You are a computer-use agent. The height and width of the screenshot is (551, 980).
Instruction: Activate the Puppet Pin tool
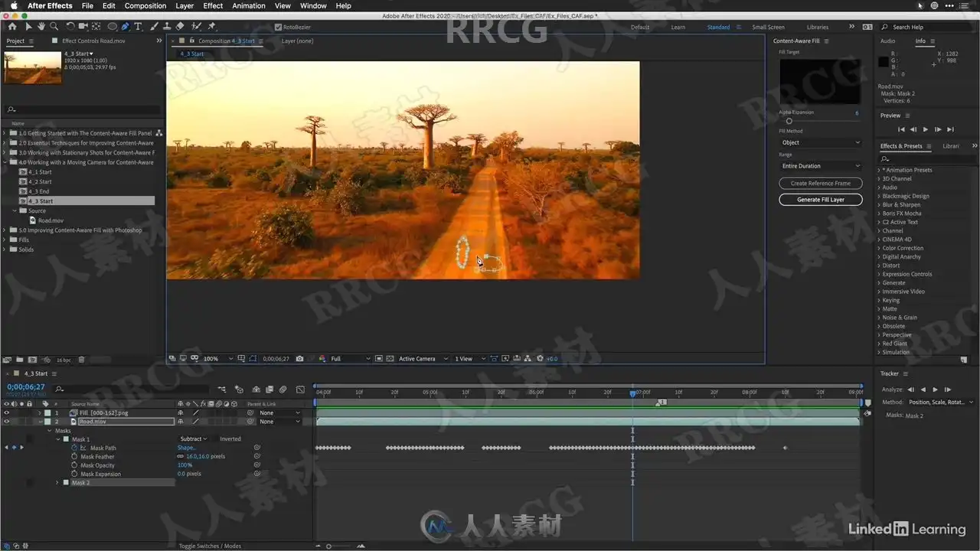(210, 27)
